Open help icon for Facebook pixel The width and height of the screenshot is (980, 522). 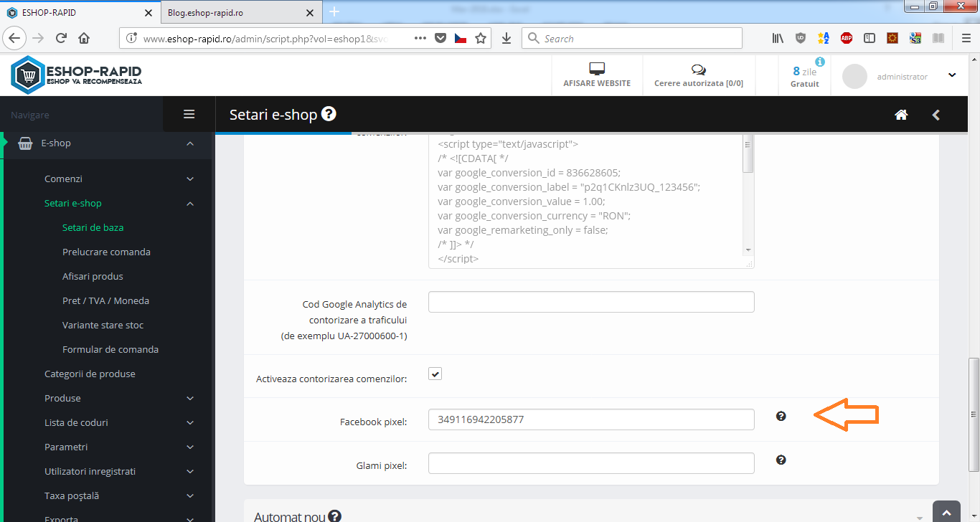(781, 416)
